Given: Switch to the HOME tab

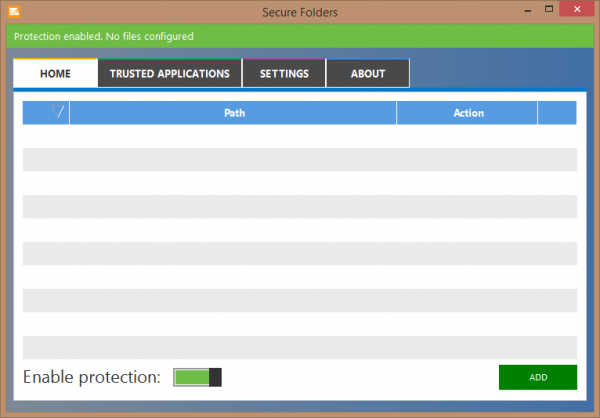Looking at the screenshot, I should tap(55, 73).
